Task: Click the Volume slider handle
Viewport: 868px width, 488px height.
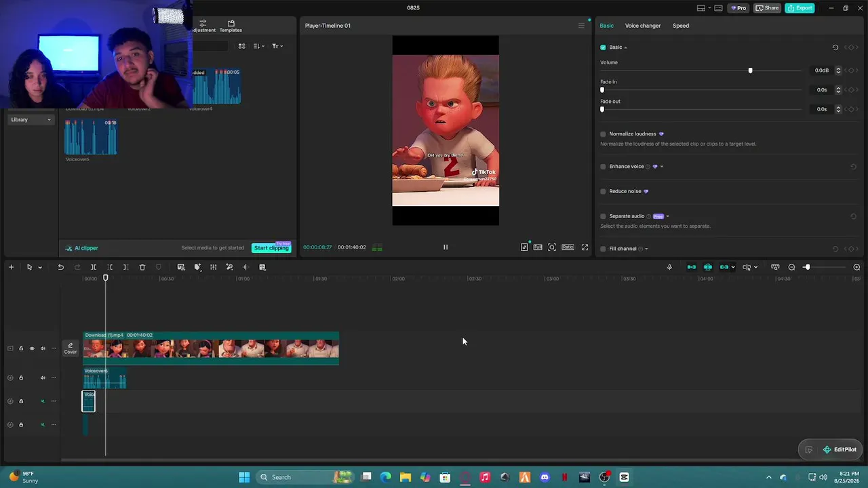Action: 750,70
